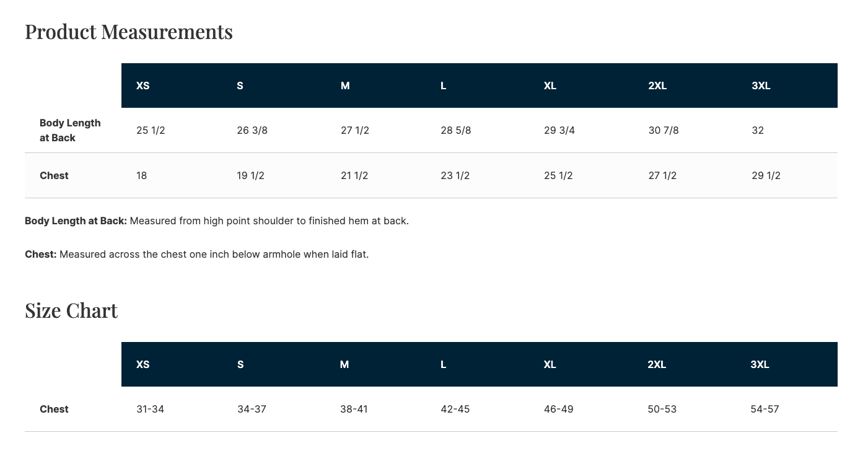The height and width of the screenshot is (469, 868).
Task: Click the chest measurement description sentence
Action: coord(214,254)
